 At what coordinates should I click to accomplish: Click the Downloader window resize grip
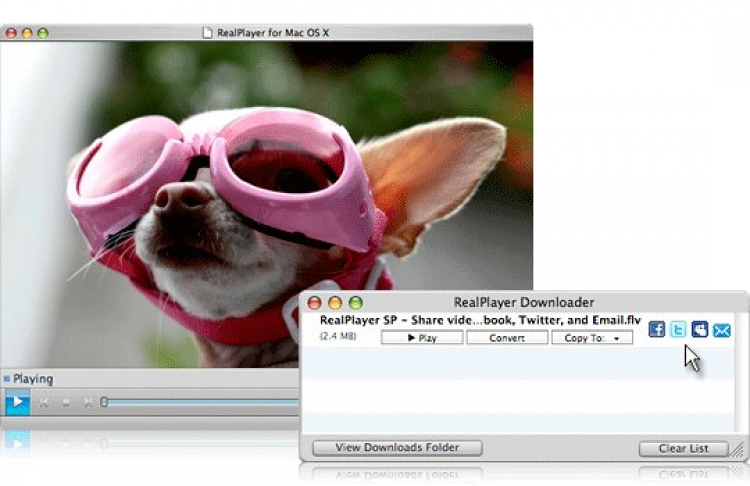738,450
